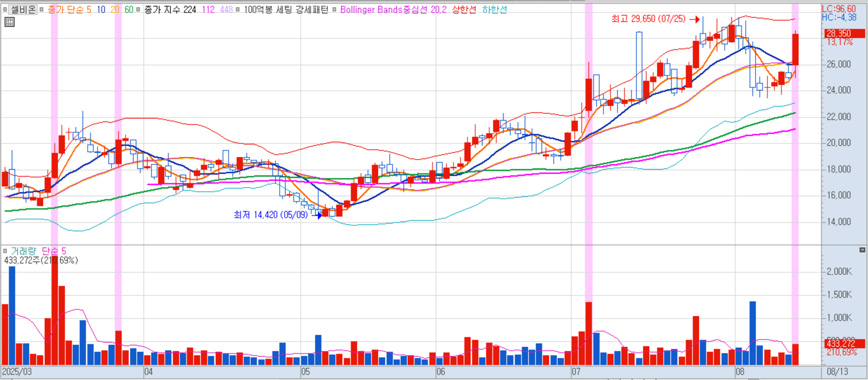The width and height of the screenshot is (868, 380).
Task: Close the volume panel with its X icon
Action: [x=862, y=250]
